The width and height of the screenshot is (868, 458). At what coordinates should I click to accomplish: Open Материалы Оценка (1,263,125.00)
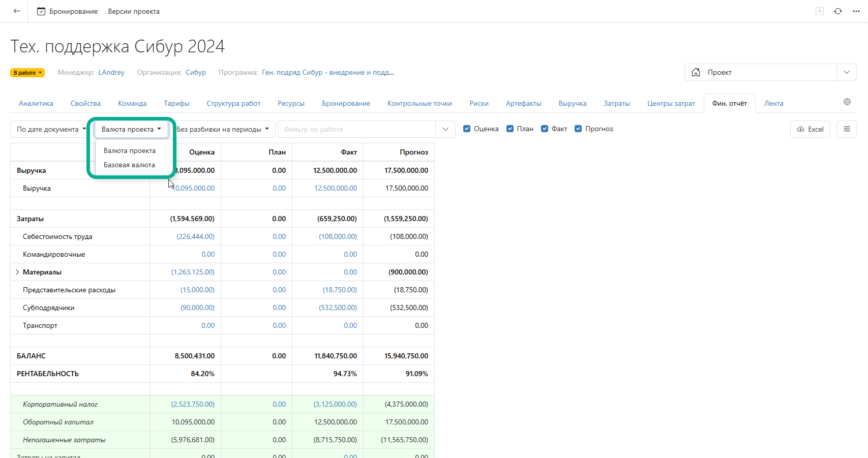point(193,272)
